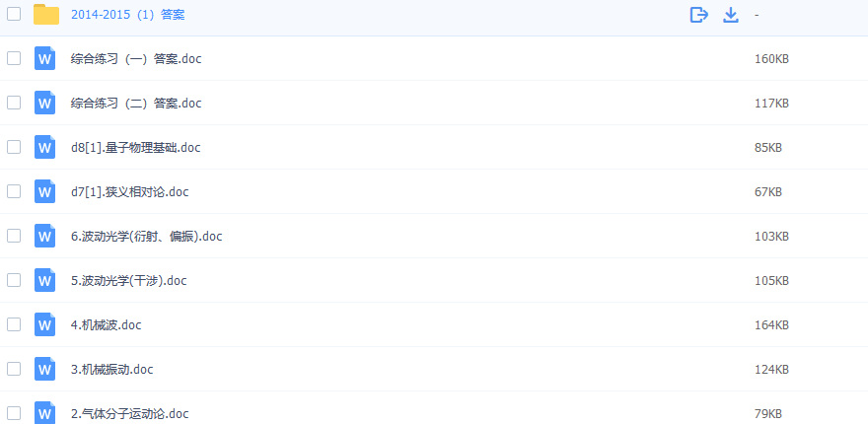Open the folder link 2014-2015 (1) 答案
Screen dimensions: 868x424
(127, 15)
